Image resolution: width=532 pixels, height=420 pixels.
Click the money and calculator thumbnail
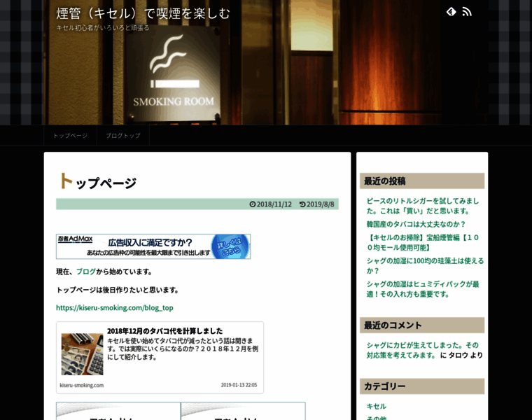(82, 354)
